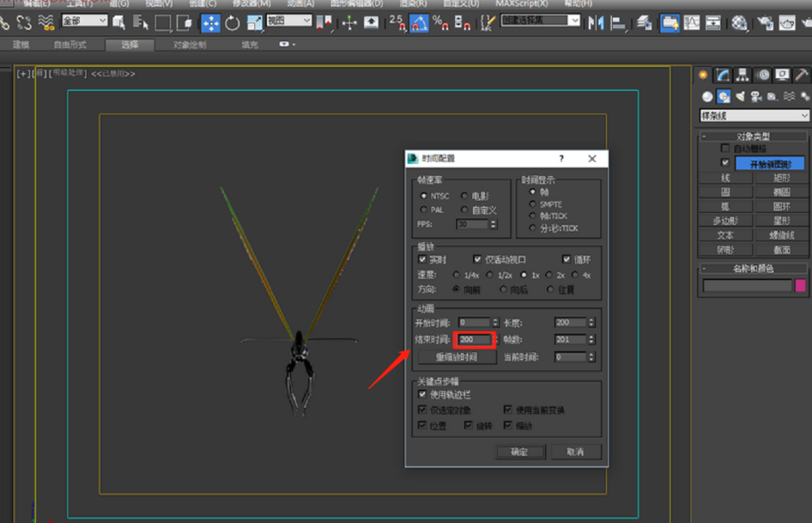
Task: Activate the Select and Scale tool
Action: click(254, 23)
